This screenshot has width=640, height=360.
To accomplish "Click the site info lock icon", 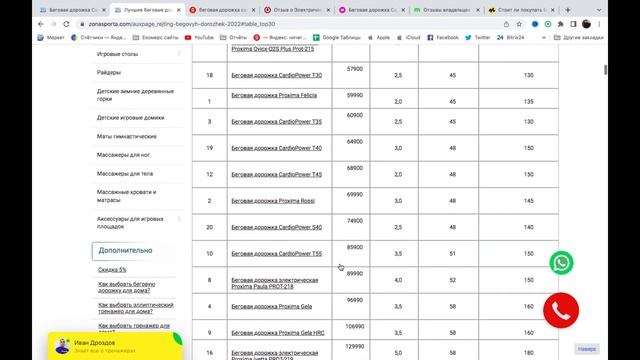I will point(82,24).
